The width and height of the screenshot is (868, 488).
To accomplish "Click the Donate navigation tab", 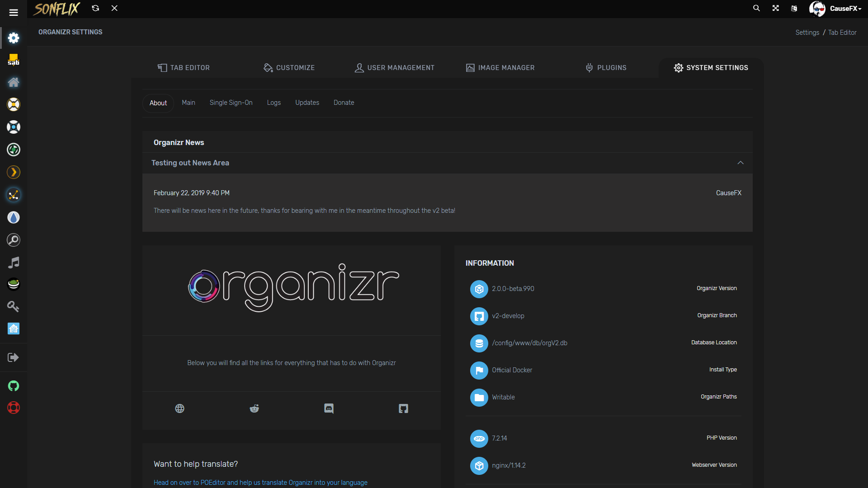I will 344,103.
